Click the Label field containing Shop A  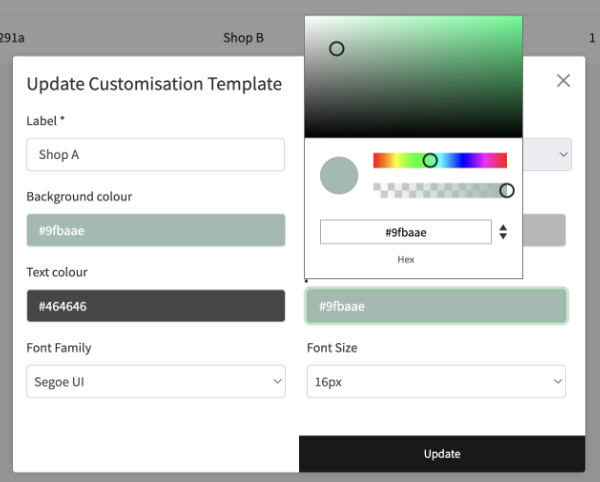(x=155, y=155)
